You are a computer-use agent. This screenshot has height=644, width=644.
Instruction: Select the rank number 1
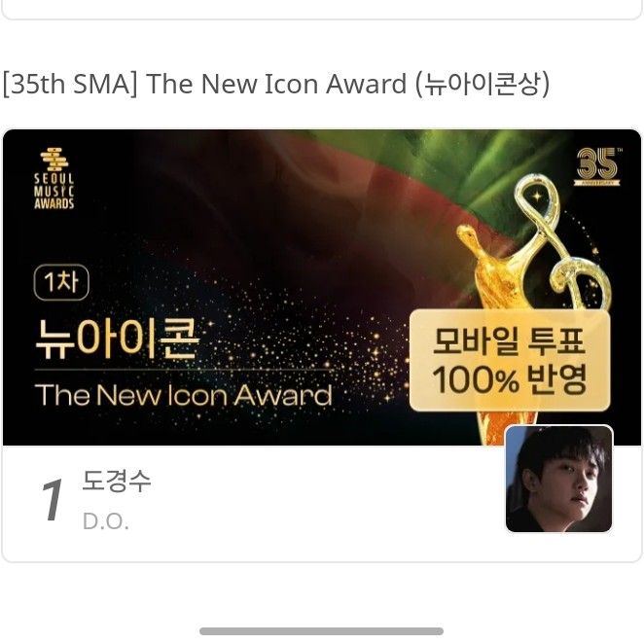coord(53,500)
